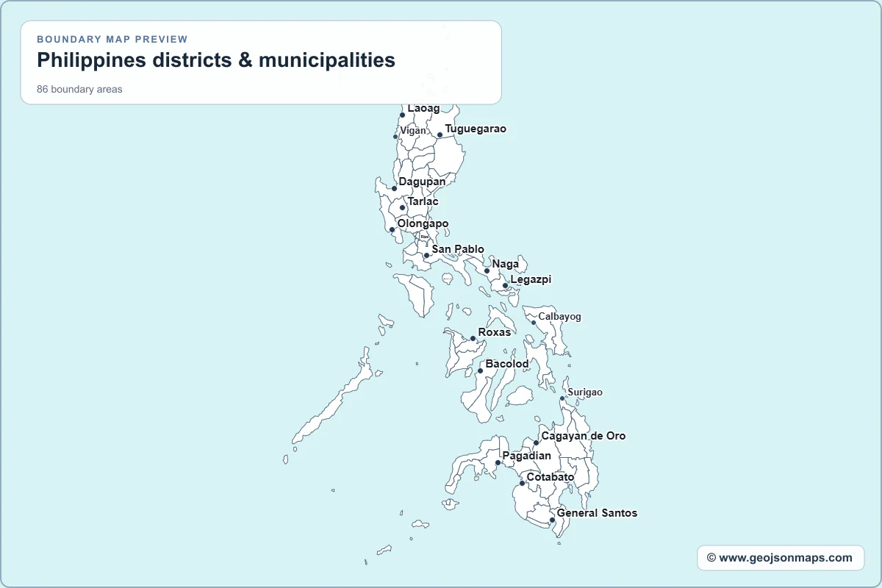Select the Laoag city marker dot
The height and width of the screenshot is (588, 882).
pyautogui.click(x=402, y=115)
